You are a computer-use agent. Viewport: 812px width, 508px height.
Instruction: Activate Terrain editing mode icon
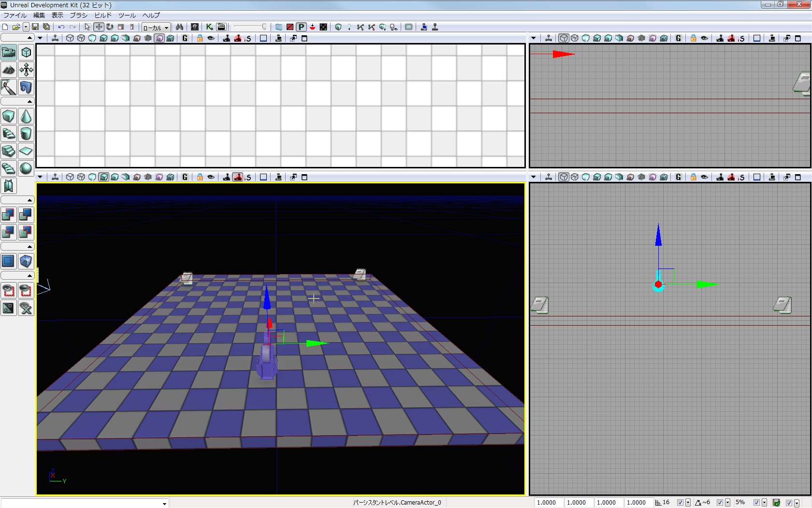coord(9,70)
